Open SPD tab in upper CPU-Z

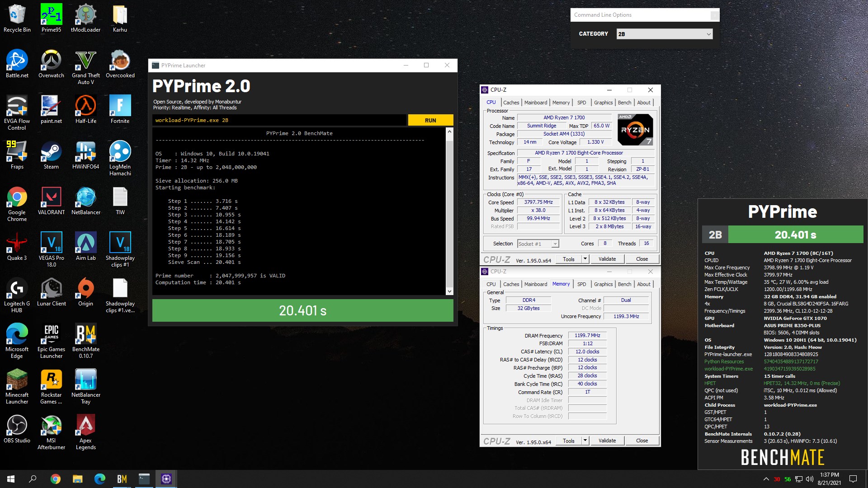click(x=582, y=103)
